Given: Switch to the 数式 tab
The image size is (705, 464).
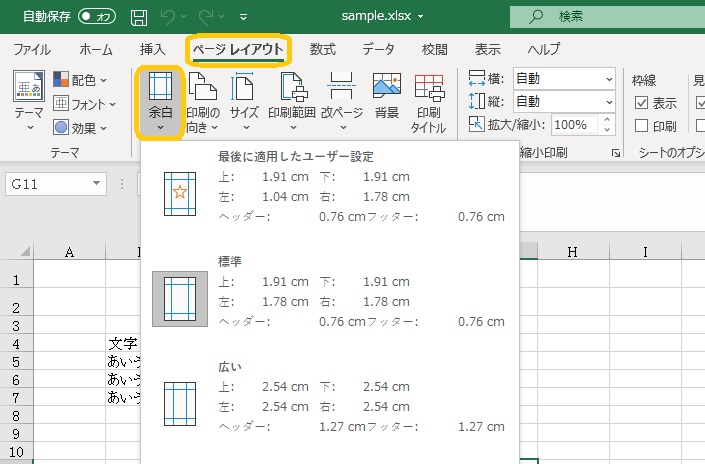Looking at the screenshot, I should coord(322,49).
